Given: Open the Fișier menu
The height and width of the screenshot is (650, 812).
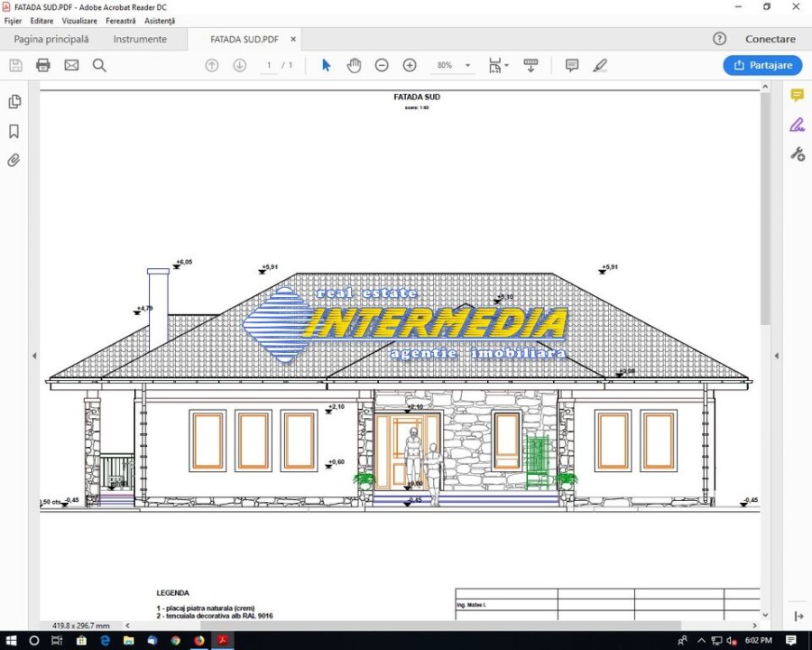Looking at the screenshot, I should pos(13,21).
